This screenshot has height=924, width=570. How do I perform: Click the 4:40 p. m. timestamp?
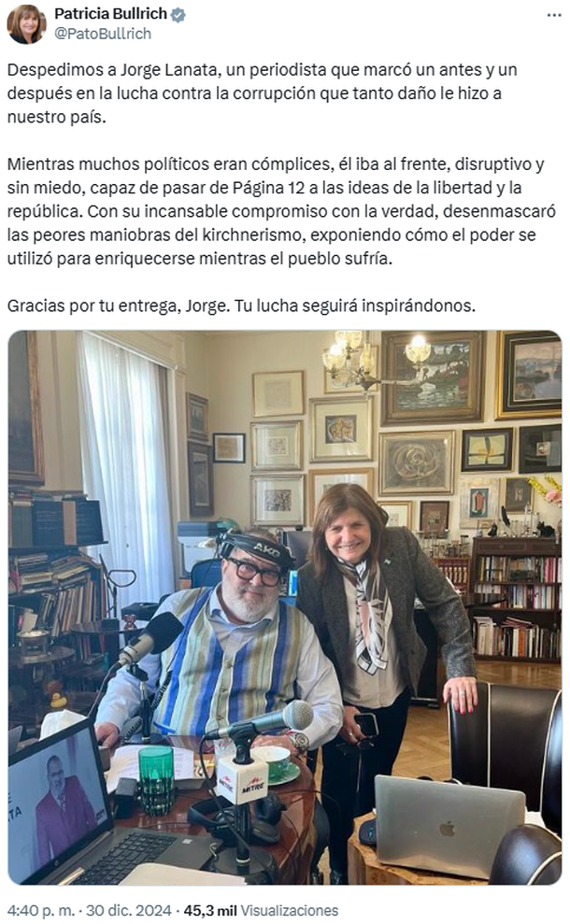coord(41,910)
